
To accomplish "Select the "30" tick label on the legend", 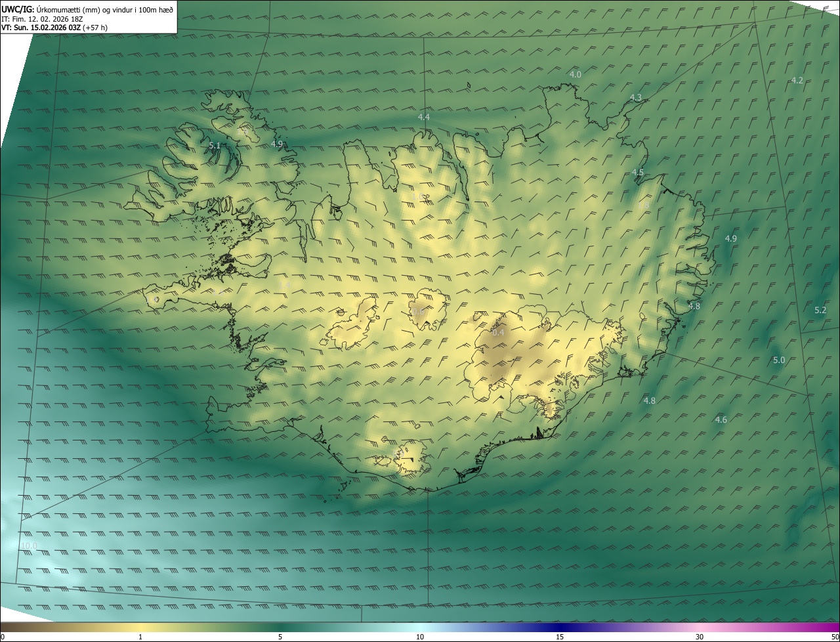I will coord(700,637).
